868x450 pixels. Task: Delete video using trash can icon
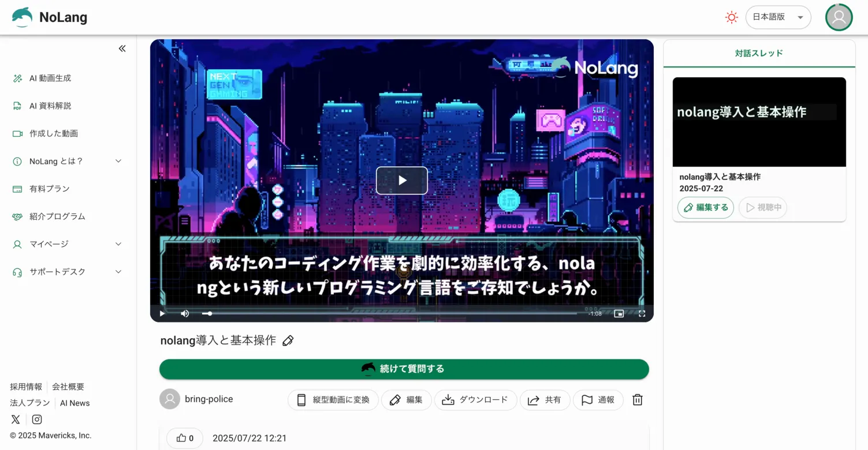coord(638,400)
